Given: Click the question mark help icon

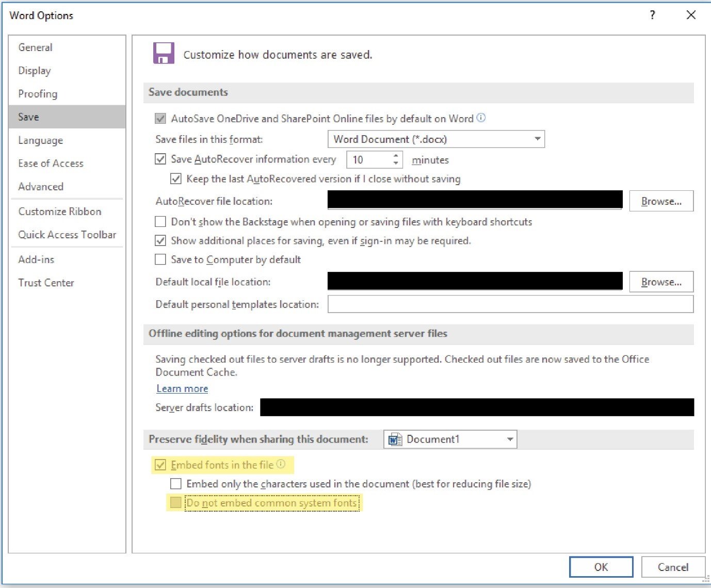Looking at the screenshot, I should 652,15.
